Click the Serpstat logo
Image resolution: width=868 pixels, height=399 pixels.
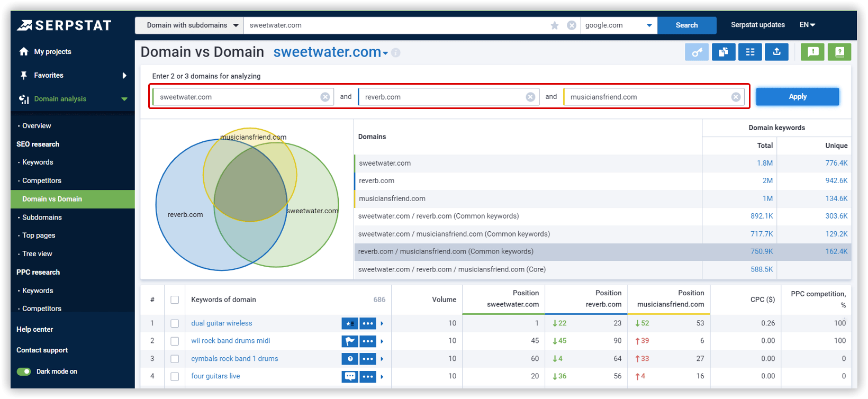[64, 25]
